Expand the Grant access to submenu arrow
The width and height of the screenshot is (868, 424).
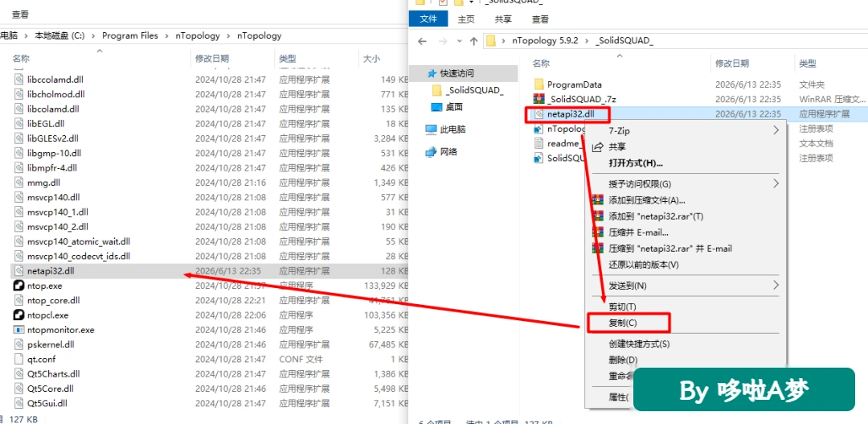[776, 183]
